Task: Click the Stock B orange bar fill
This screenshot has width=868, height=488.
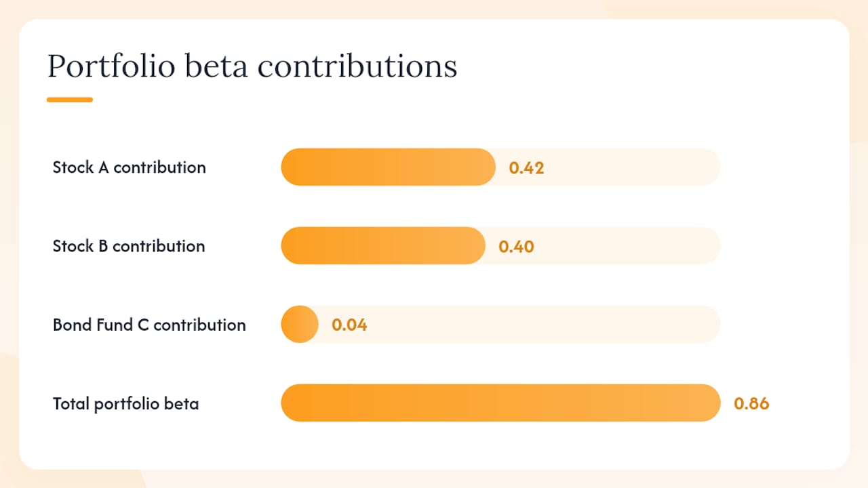Action: 383,245
